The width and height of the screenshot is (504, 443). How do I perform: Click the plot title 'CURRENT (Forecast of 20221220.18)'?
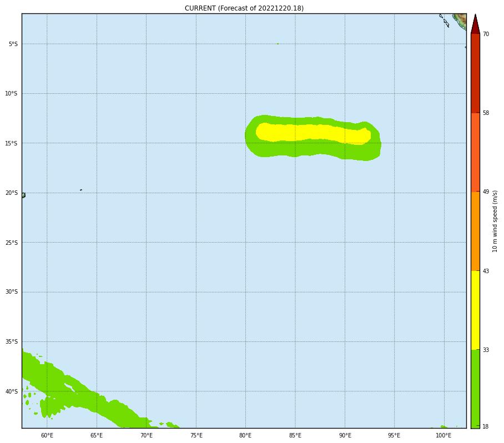pos(244,8)
